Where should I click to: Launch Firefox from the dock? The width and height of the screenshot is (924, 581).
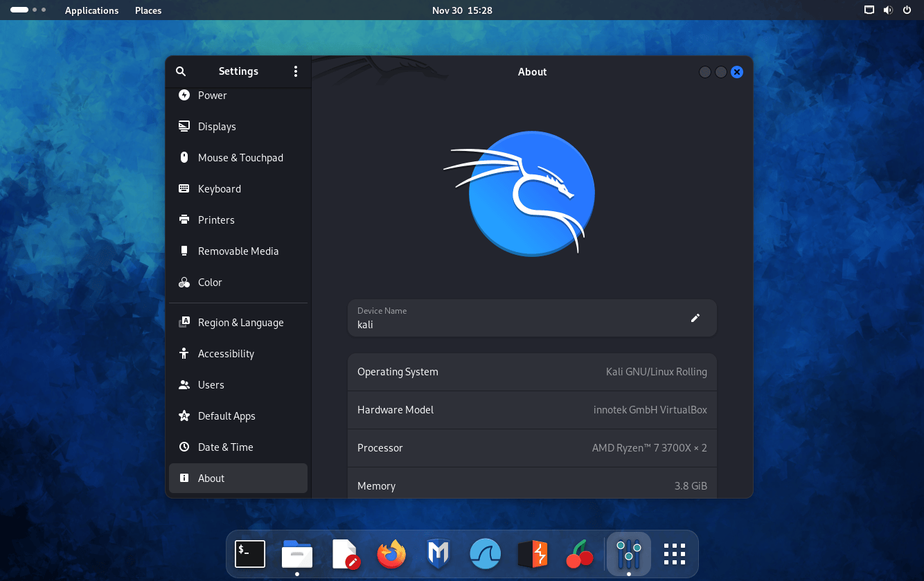click(x=391, y=553)
